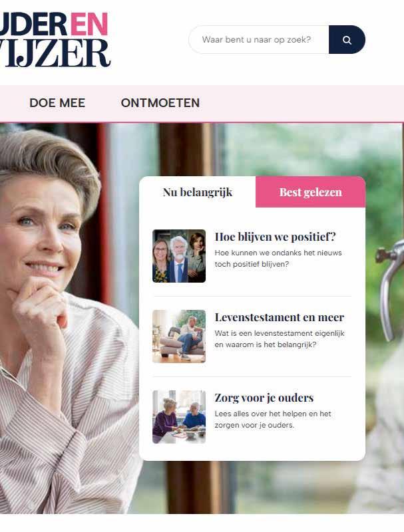Open the ONTMOETEN menu item
This screenshot has height=532, width=404.
tap(160, 103)
